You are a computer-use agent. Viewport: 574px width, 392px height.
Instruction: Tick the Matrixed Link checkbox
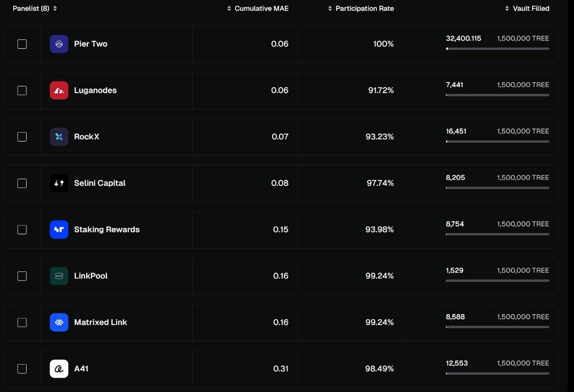(x=22, y=323)
